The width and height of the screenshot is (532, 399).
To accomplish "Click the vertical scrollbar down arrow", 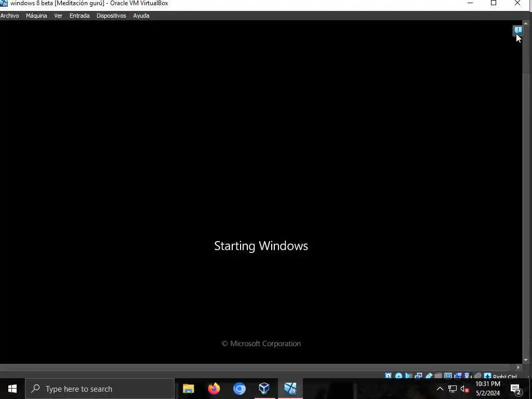I will coord(526,360).
